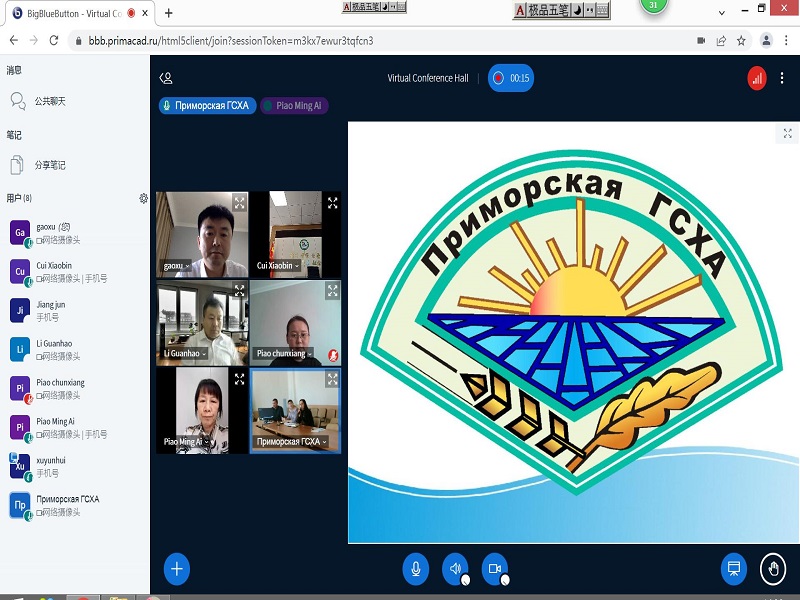Screen dimensions: 800x600
Task: Toggle the webcam sharing button
Action: pyautogui.click(x=494, y=569)
